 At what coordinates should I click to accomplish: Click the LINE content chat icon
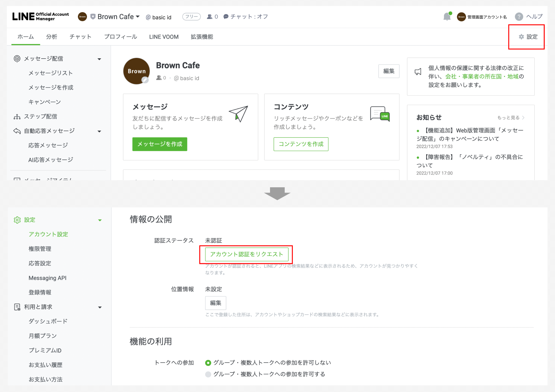[x=379, y=114]
